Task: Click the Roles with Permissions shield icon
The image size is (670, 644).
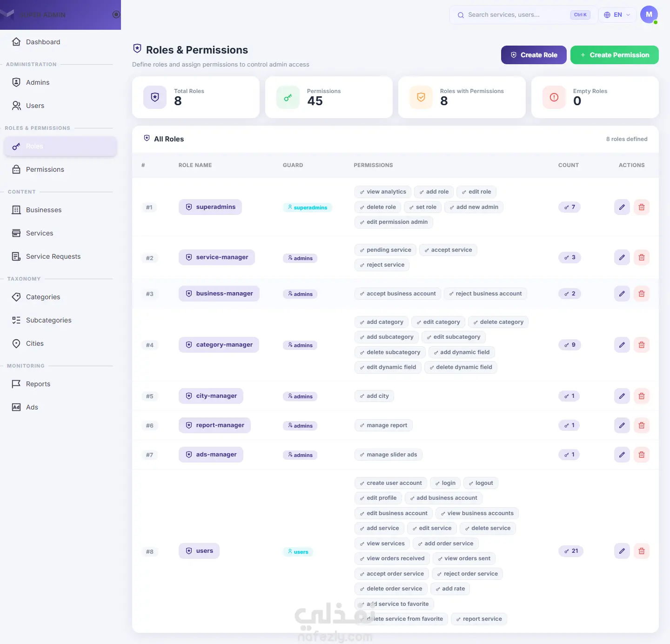Action: [421, 97]
